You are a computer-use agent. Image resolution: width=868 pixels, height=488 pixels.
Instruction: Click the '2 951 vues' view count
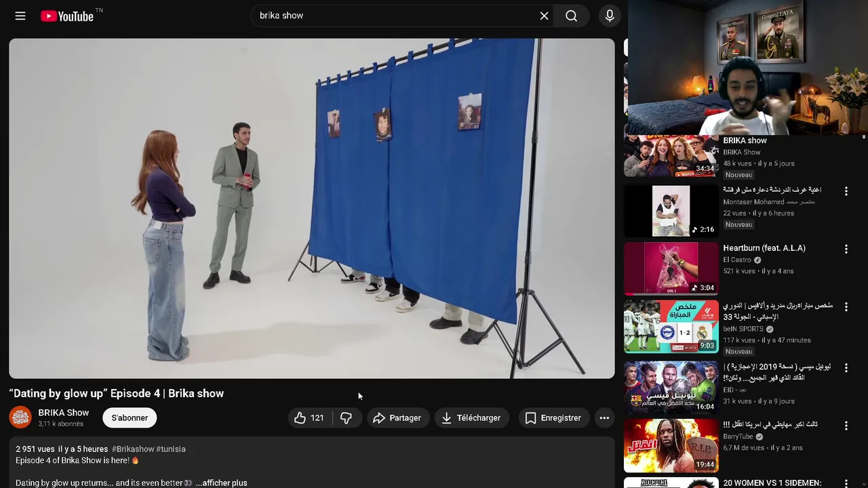(35, 449)
